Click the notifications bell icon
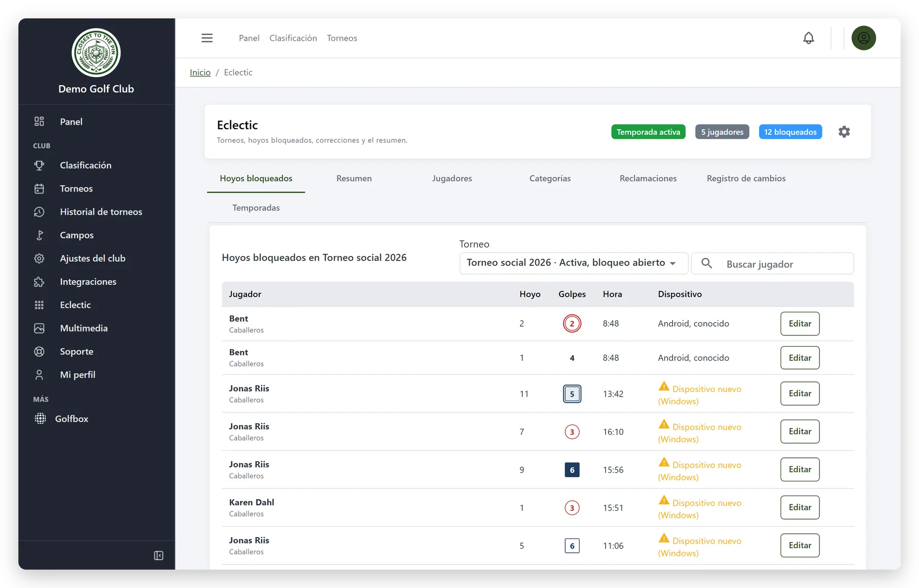 point(808,38)
